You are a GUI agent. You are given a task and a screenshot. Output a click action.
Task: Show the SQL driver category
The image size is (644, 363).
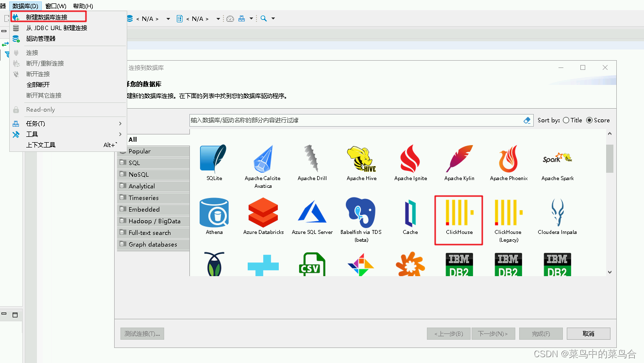153,163
